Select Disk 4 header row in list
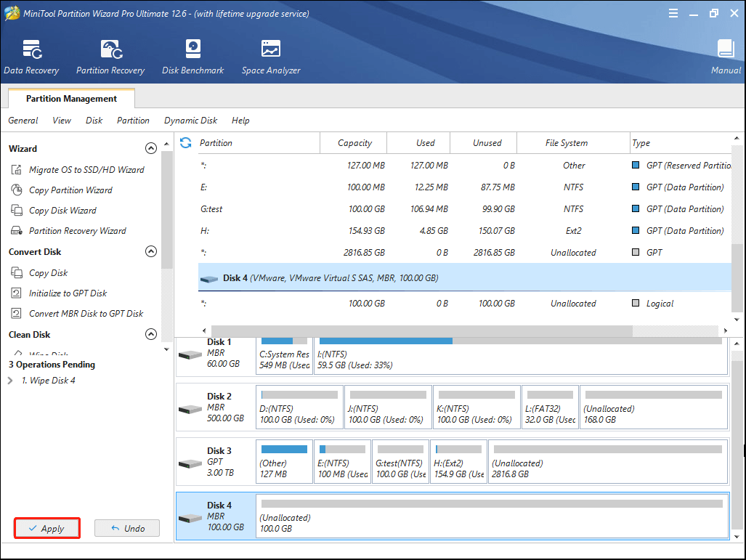 464,278
